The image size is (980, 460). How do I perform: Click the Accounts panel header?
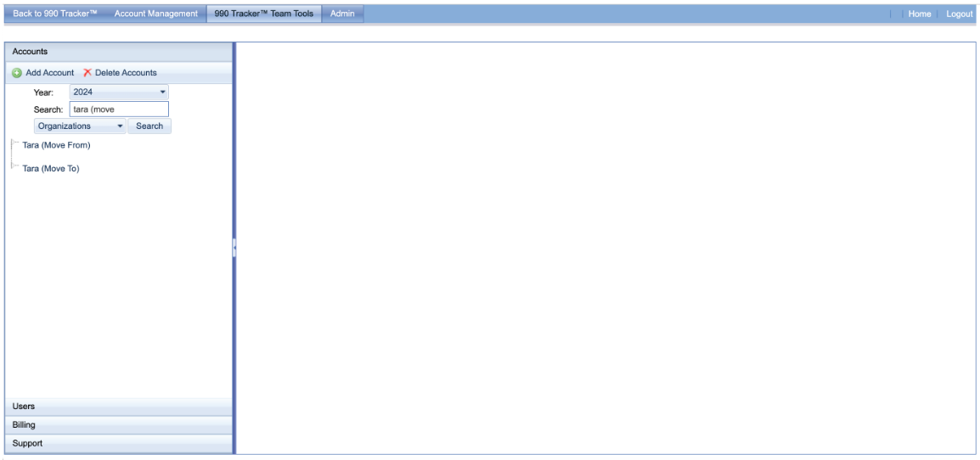118,52
